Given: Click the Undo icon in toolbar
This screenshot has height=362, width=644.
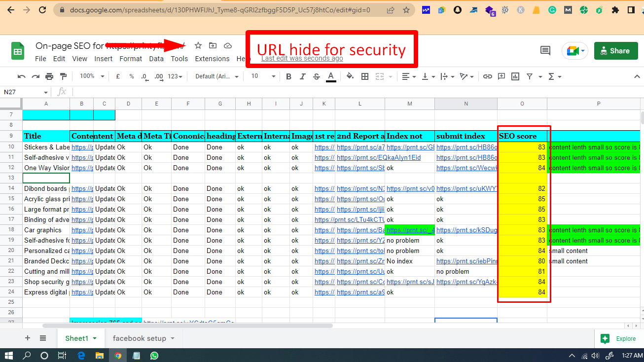Looking at the screenshot, I should (x=21, y=76).
